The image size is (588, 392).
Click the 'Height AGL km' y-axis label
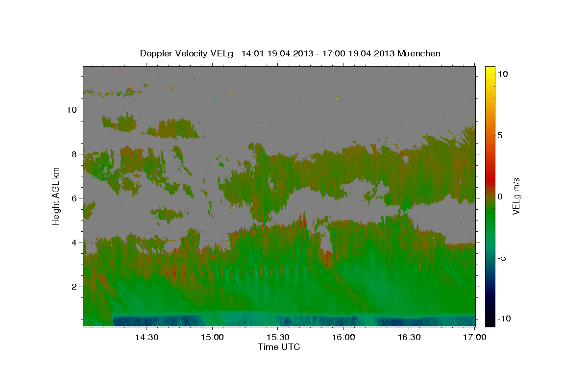[56, 196]
